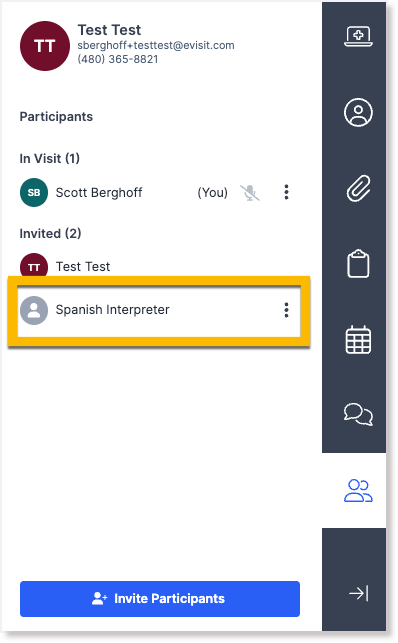Click the large TT patient avatar
The height and width of the screenshot is (643, 398).
pyautogui.click(x=45, y=46)
